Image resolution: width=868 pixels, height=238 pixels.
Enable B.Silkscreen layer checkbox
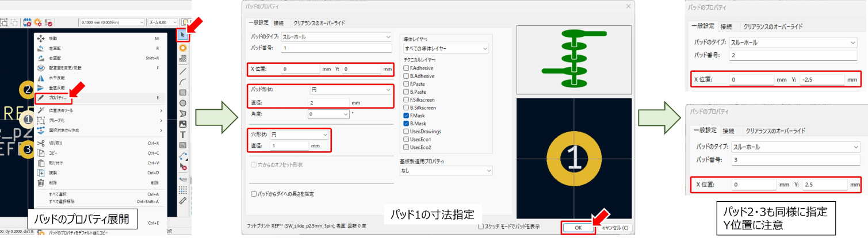pos(406,107)
